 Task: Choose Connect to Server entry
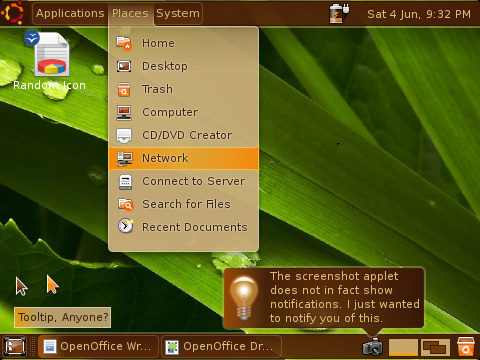(184, 182)
